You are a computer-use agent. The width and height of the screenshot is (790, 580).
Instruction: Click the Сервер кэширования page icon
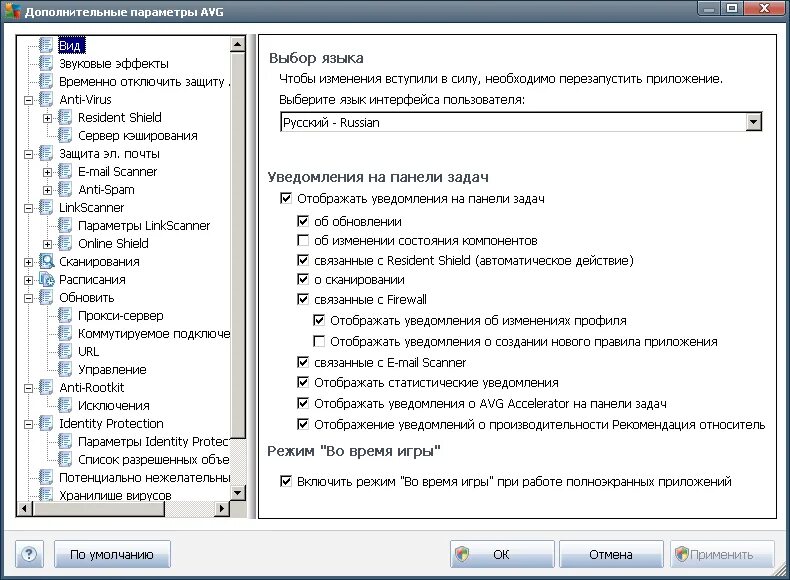64,135
